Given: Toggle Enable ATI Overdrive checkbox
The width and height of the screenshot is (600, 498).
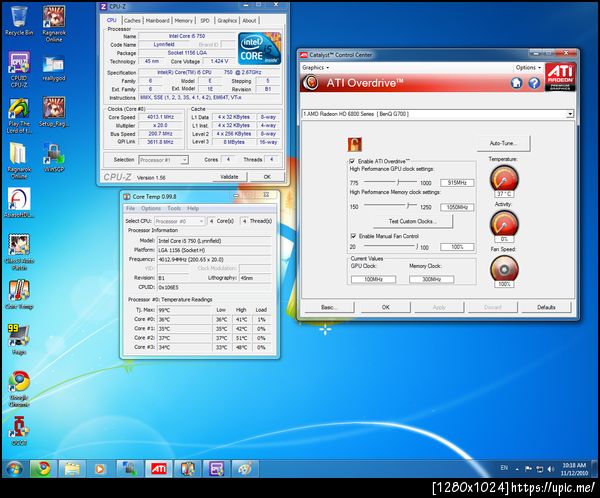Looking at the screenshot, I should click(352, 161).
